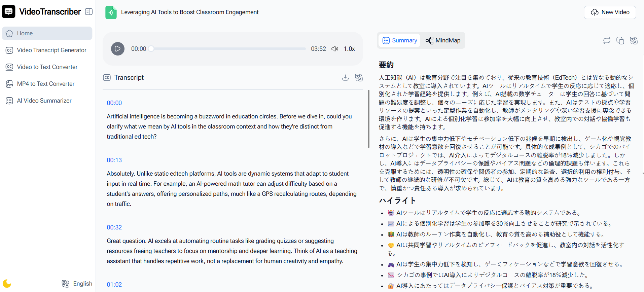
Task: Mute the audio with the speaker icon
Action: [334, 49]
